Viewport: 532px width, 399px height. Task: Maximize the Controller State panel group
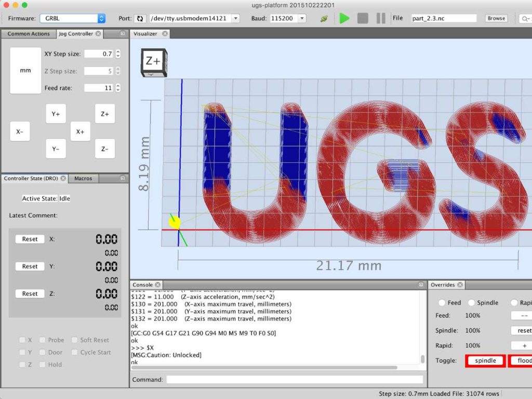(123, 178)
